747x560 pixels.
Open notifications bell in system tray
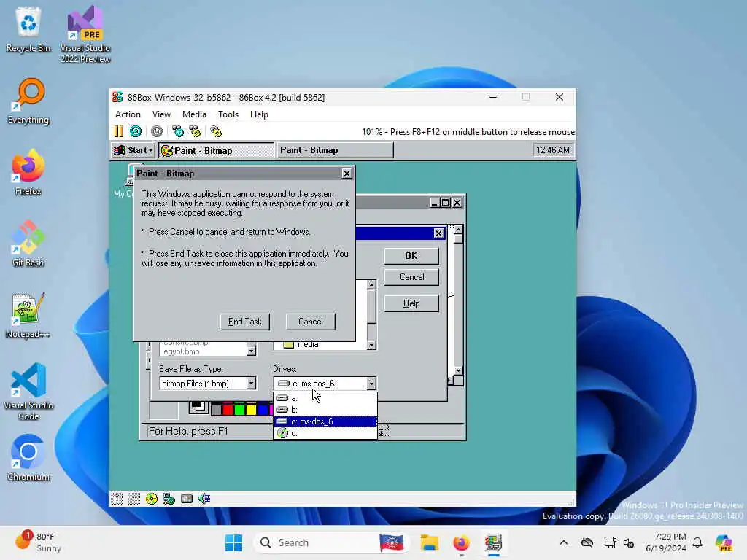pos(697,542)
